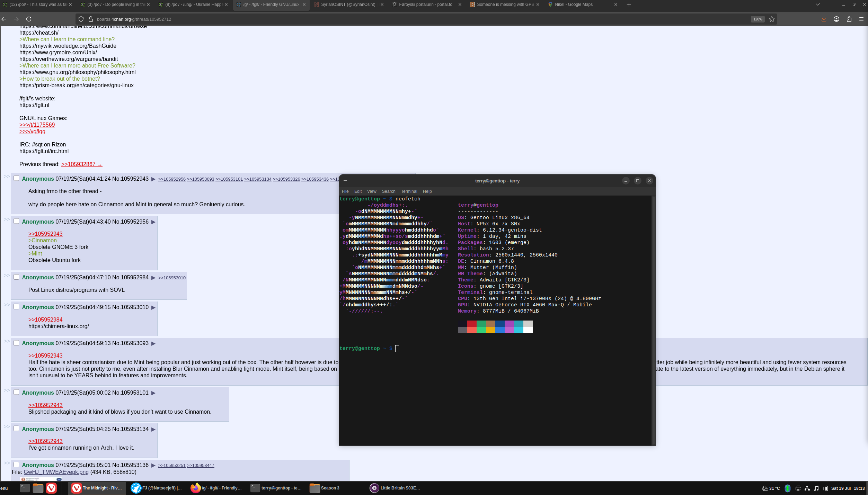Open the terminal File menu
868x495 pixels.
[x=345, y=191]
